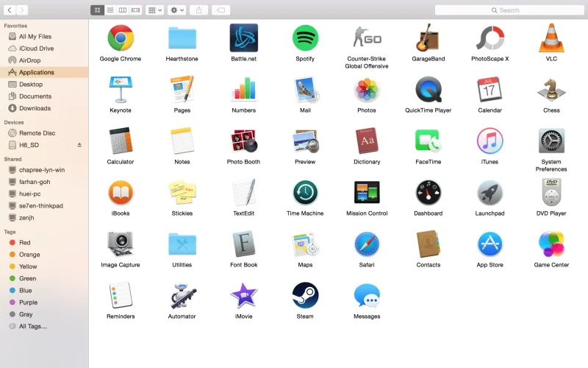Screen dimensions: 588x368
Task: Select the Chess app icon
Action: 551,89
